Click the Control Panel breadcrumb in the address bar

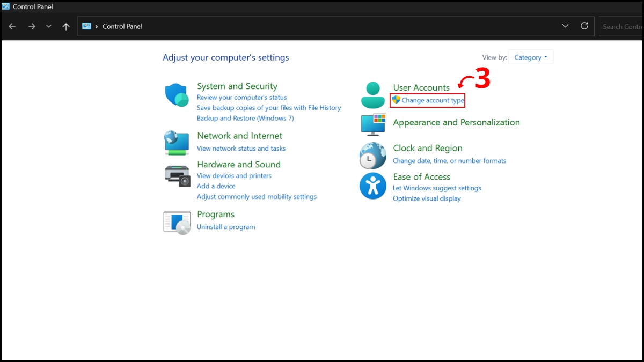tap(122, 26)
